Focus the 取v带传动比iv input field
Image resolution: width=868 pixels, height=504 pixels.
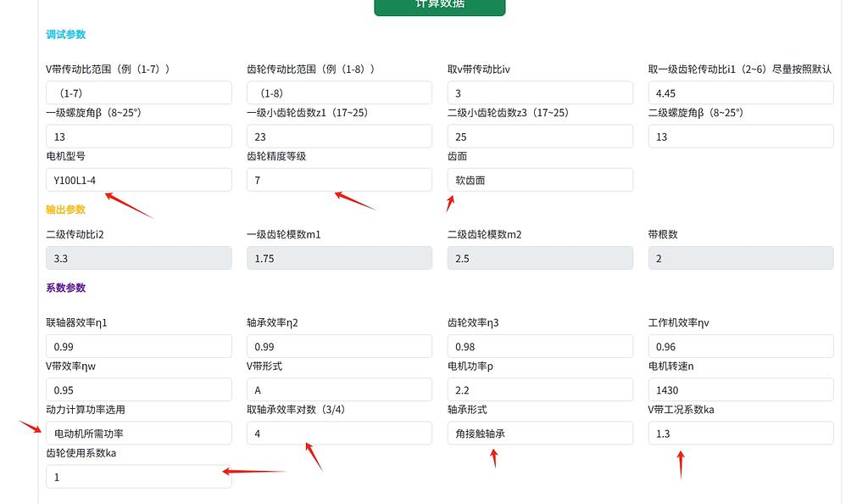[540, 93]
